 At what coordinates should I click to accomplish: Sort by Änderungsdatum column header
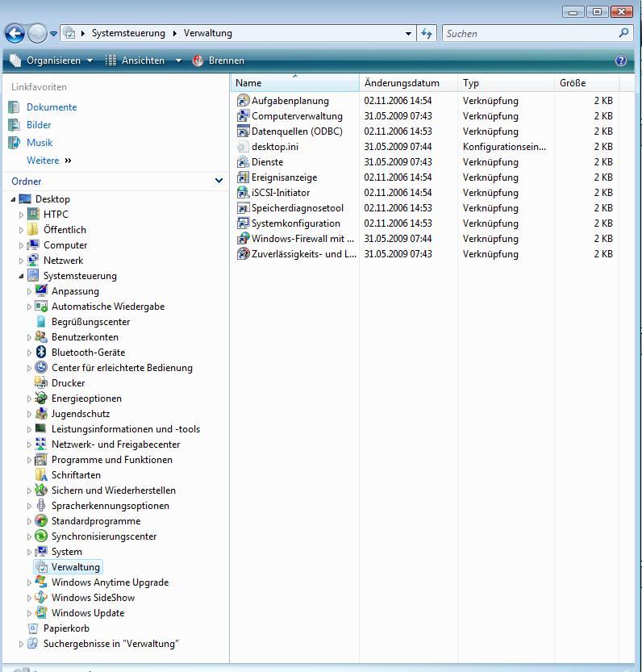click(408, 83)
